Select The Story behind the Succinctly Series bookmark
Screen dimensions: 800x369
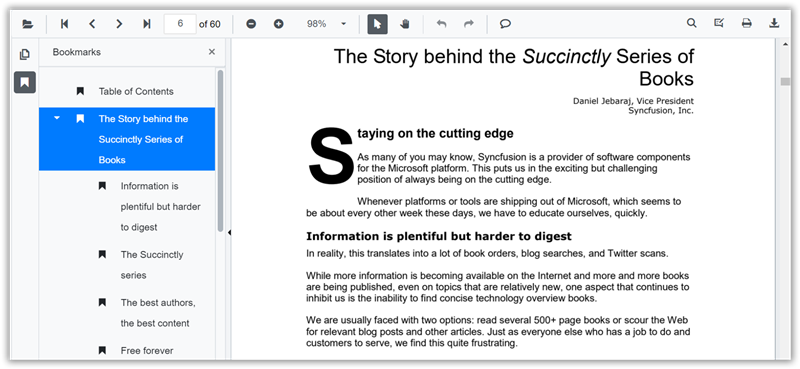pyautogui.click(x=127, y=139)
